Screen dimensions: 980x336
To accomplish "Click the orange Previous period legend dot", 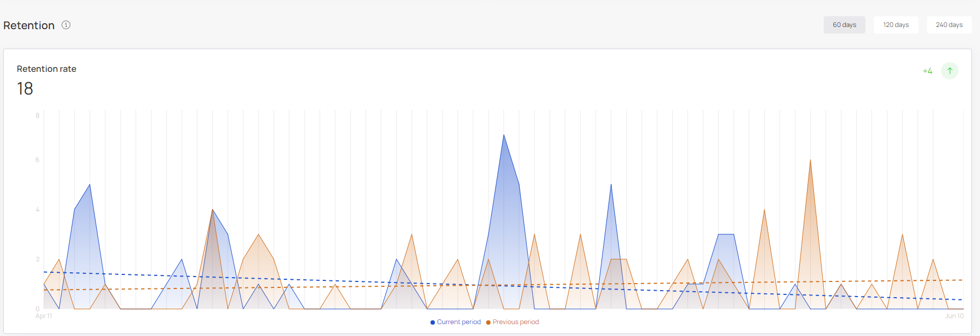I will point(488,322).
